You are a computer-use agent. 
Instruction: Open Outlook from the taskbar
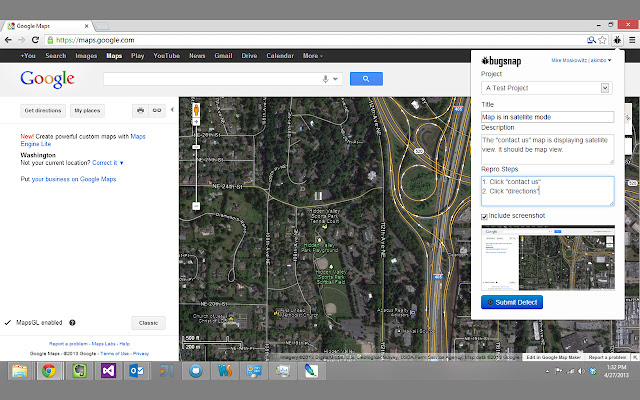tap(137, 371)
